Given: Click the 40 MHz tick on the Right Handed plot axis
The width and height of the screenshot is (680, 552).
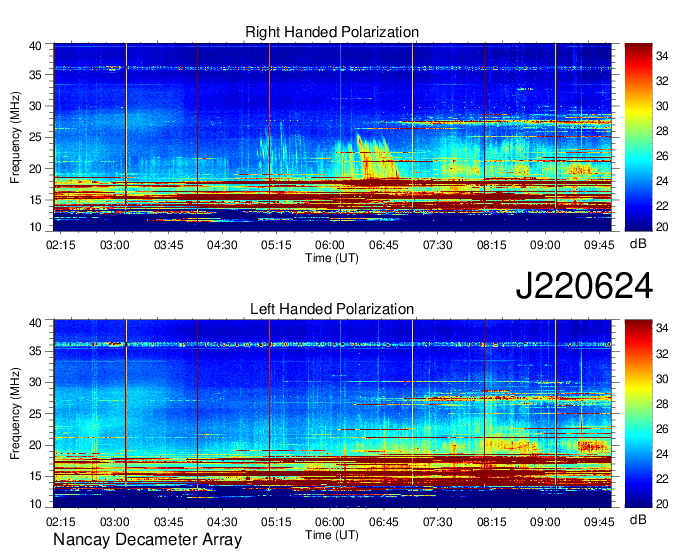Looking at the screenshot, I should tap(35, 46).
